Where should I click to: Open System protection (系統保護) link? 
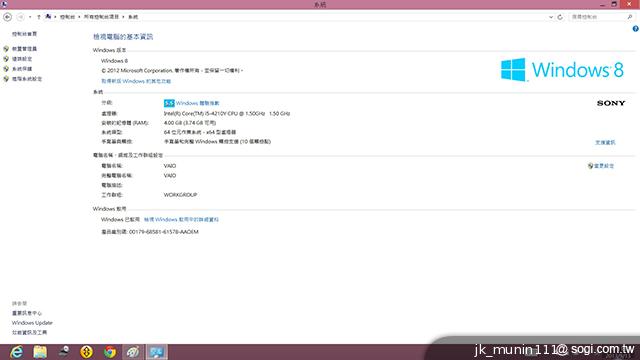click(22, 69)
